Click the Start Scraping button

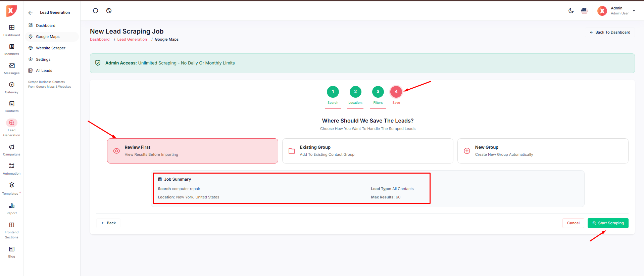click(x=608, y=223)
